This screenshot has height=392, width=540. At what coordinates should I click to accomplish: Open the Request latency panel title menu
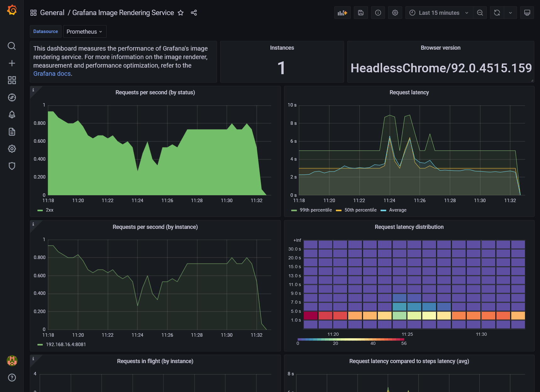click(409, 92)
